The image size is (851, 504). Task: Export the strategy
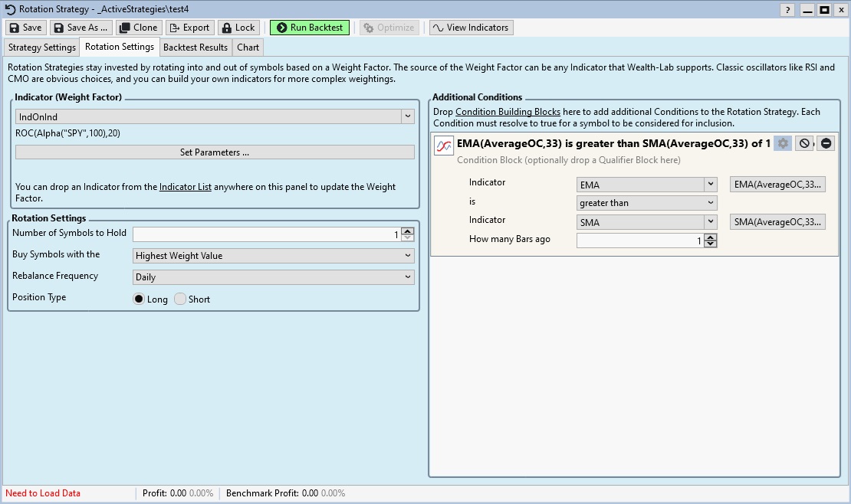click(189, 28)
